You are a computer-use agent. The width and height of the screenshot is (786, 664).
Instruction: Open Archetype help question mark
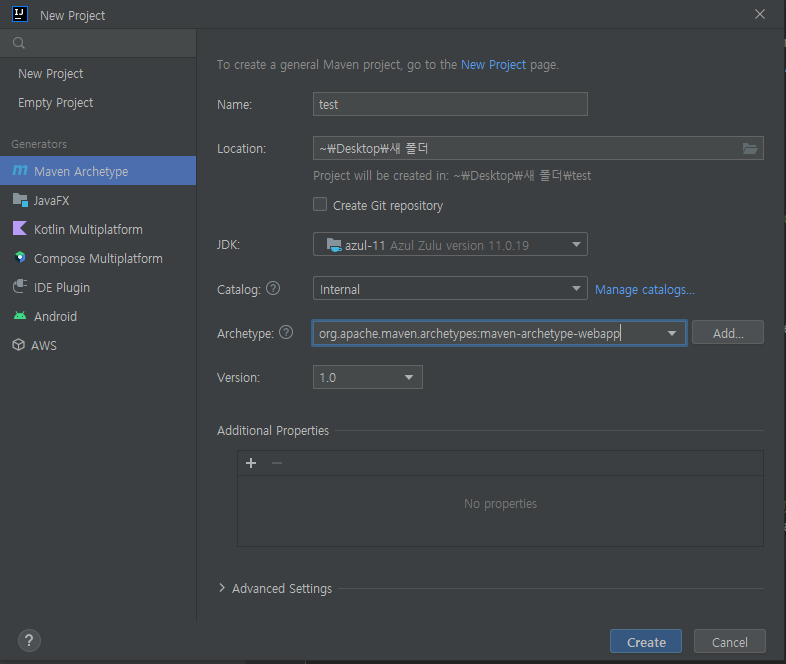[286, 332]
